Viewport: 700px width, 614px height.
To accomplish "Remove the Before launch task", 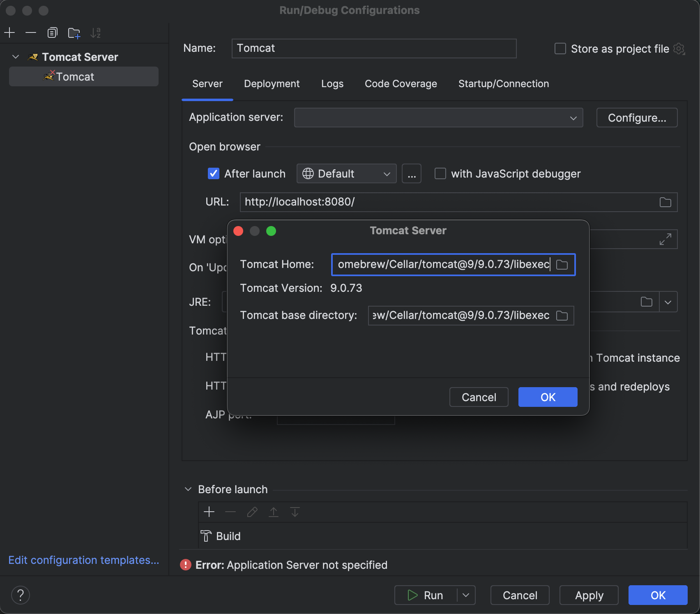I will tap(230, 512).
